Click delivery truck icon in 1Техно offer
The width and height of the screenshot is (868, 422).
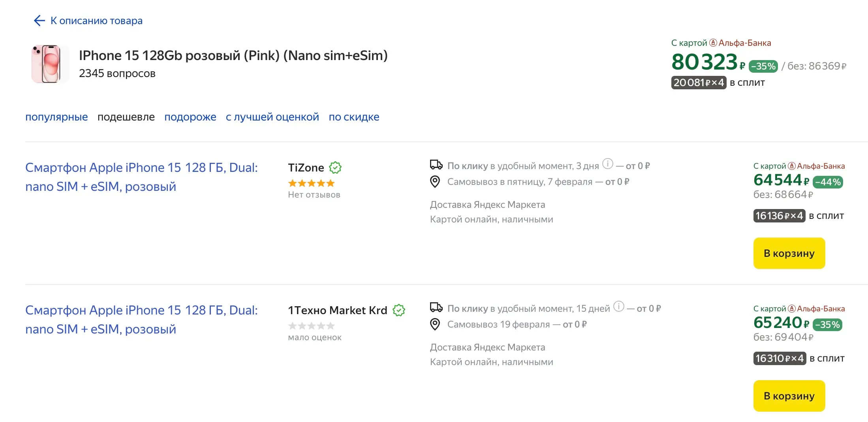click(x=436, y=307)
